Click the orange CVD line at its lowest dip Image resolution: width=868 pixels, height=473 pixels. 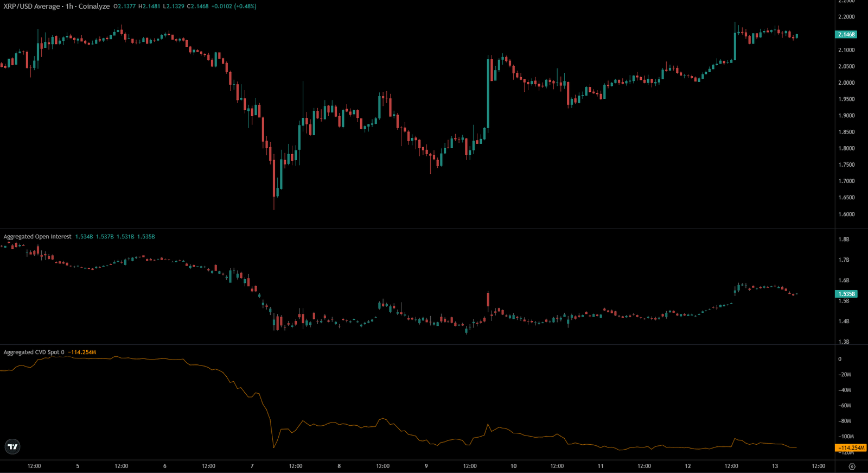point(274,447)
